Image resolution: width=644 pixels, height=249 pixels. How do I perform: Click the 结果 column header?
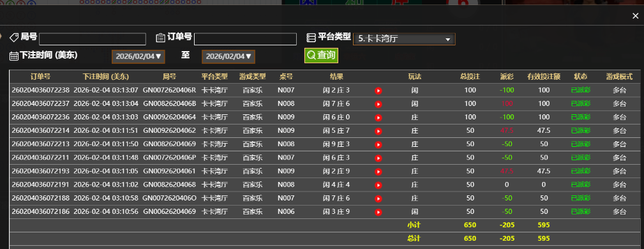tap(336, 77)
